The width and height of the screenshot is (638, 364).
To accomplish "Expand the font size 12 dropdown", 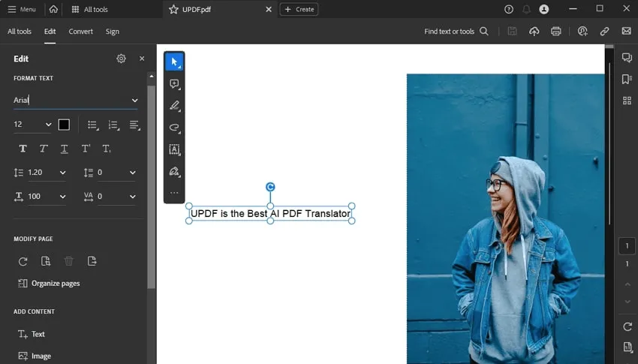I will 49,125.
